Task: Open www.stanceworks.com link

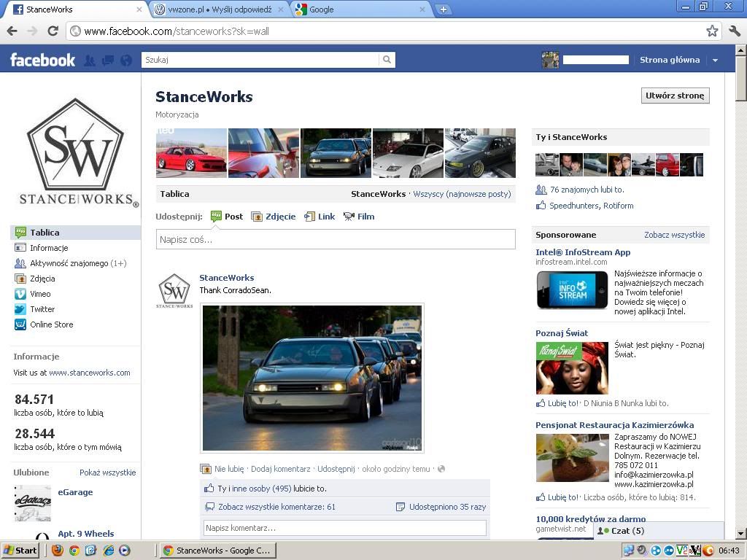Action: [90, 373]
